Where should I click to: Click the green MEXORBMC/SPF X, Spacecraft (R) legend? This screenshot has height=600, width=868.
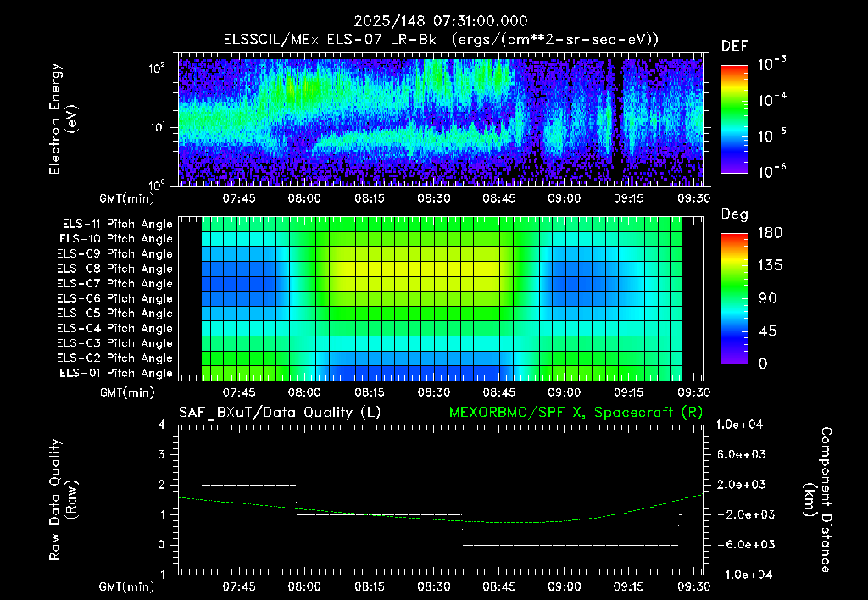[x=576, y=413]
